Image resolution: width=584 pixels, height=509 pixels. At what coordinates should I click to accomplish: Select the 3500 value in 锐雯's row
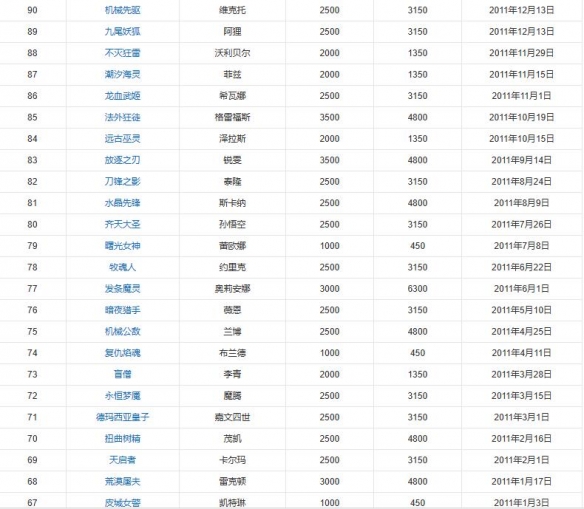(330, 160)
